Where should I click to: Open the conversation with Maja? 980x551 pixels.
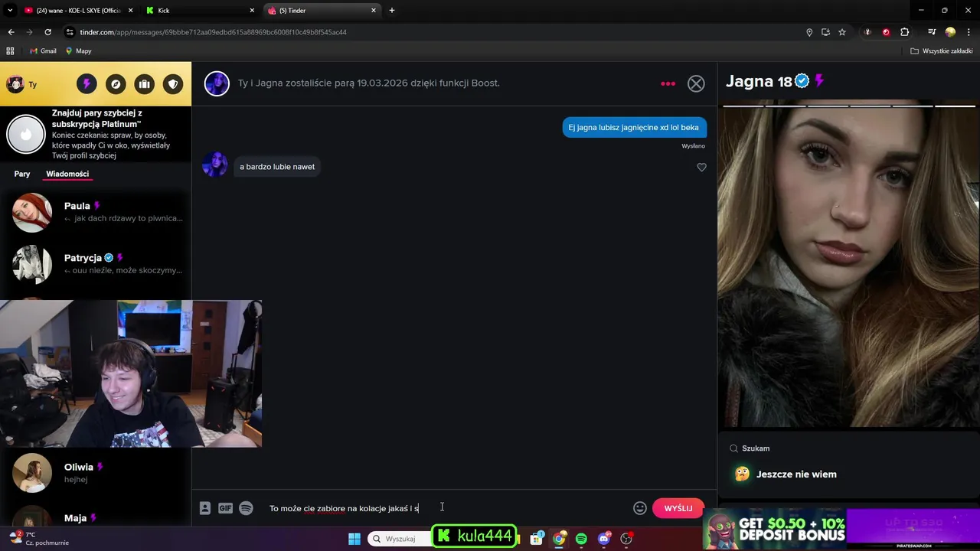(x=96, y=518)
